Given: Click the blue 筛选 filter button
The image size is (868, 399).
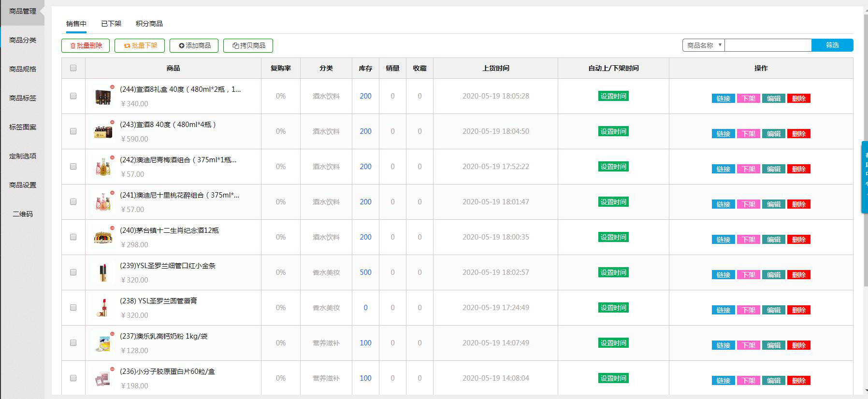Looking at the screenshot, I should coord(832,45).
